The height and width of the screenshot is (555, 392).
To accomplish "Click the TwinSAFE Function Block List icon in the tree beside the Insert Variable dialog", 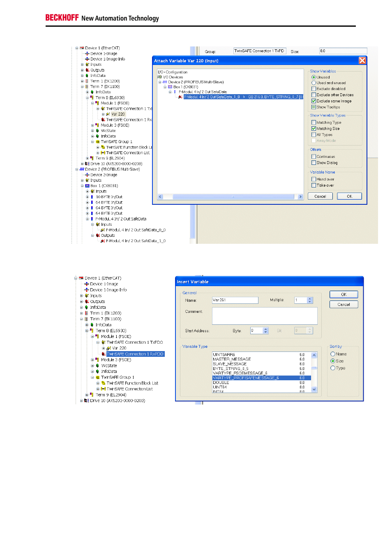I will pos(103,383).
